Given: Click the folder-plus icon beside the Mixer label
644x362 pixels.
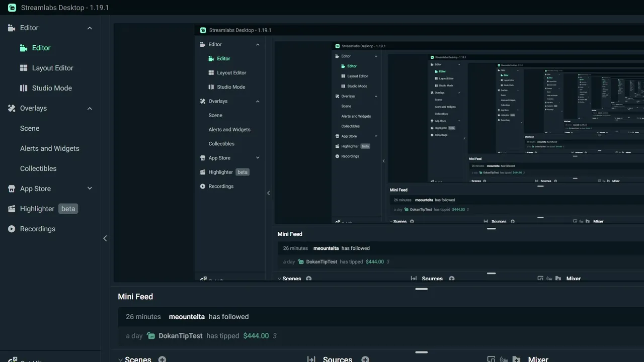Looking at the screenshot, I should pos(516,359).
